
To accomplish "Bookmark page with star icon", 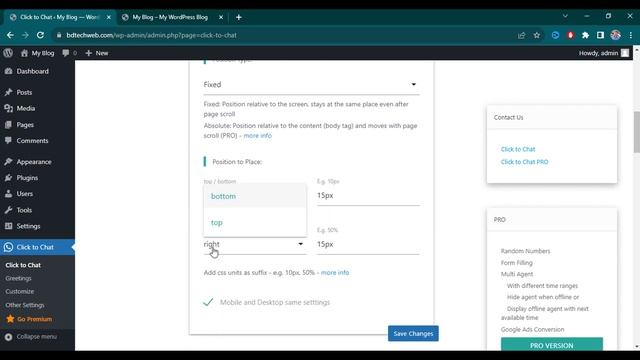I will (x=537, y=35).
